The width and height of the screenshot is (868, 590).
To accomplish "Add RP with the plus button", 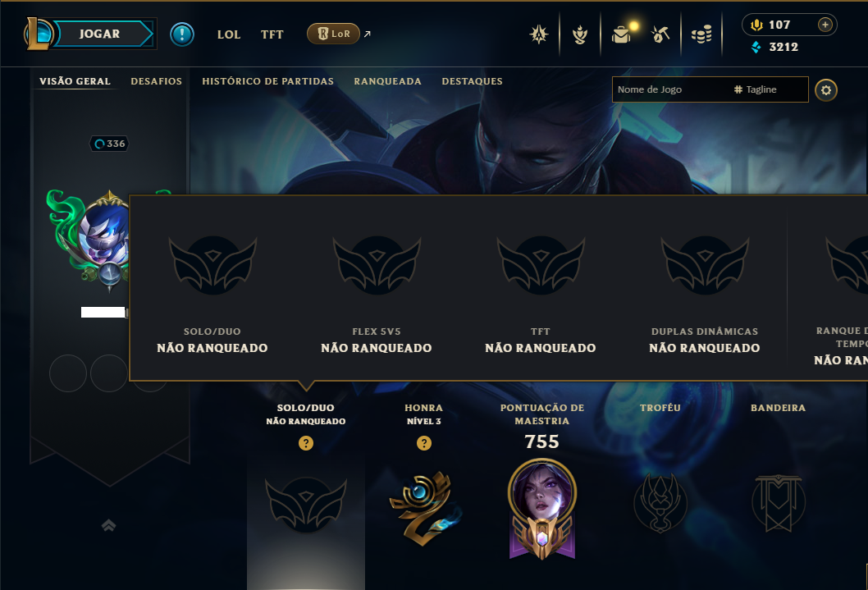I will coord(825,25).
